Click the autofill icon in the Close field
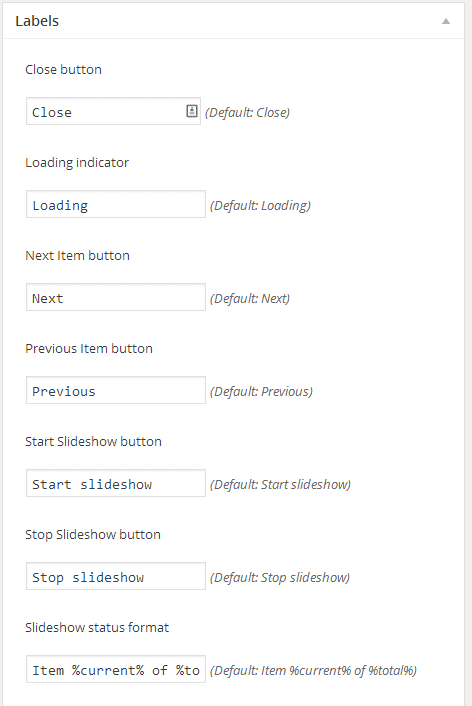The image size is (472, 706). tap(192, 111)
